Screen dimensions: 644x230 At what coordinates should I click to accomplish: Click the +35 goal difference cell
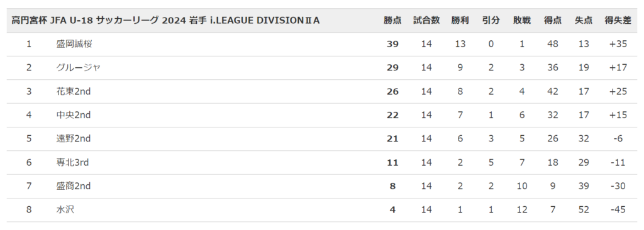tap(618, 44)
